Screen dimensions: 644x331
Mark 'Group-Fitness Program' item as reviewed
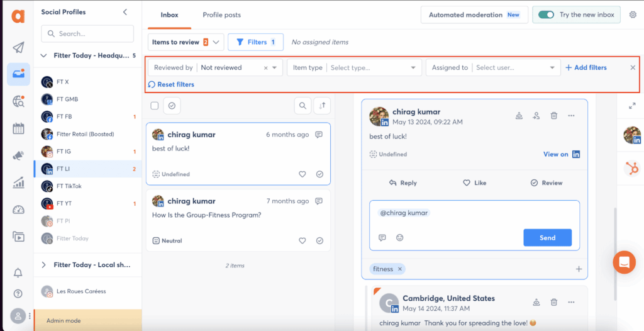[320, 241]
